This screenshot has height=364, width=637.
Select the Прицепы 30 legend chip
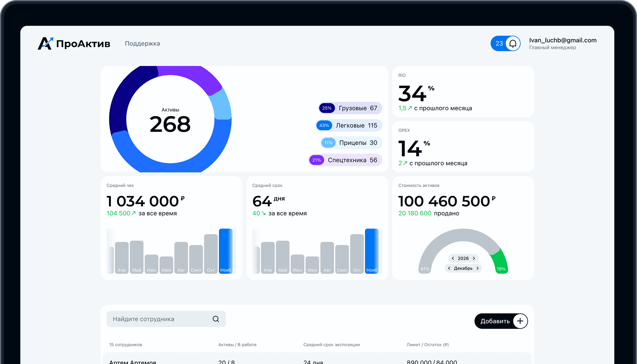tap(351, 143)
